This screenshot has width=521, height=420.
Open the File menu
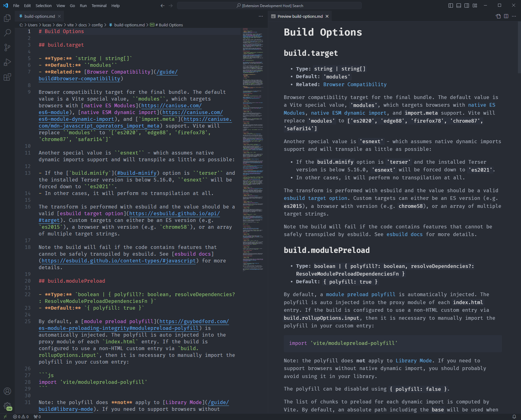[x=16, y=6]
